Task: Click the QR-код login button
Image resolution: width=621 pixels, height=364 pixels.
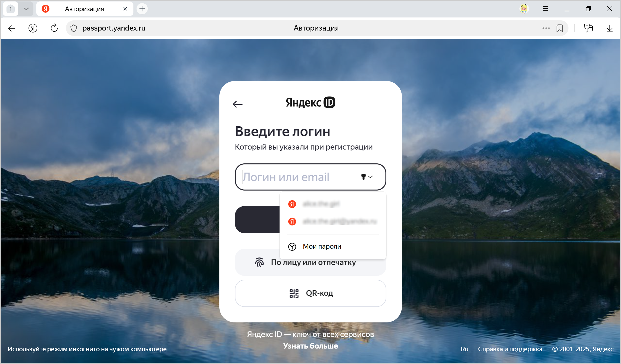Action: (x=310, y=293)
